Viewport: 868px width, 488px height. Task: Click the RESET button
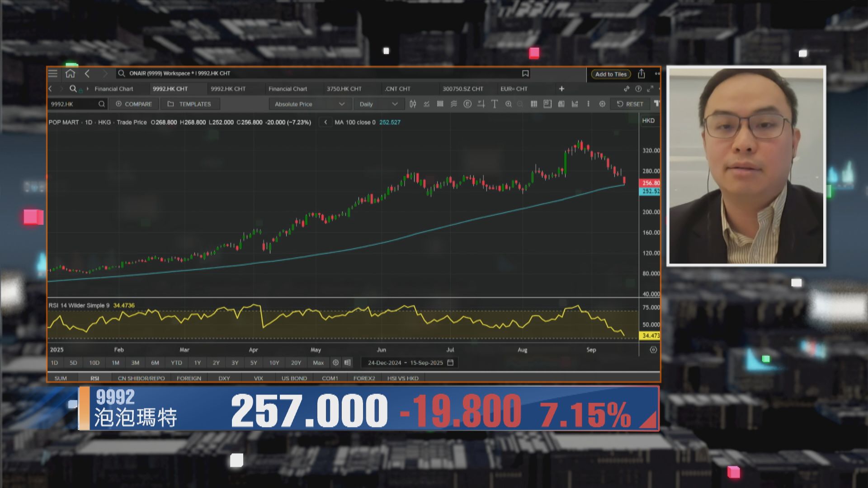point(630,104)
